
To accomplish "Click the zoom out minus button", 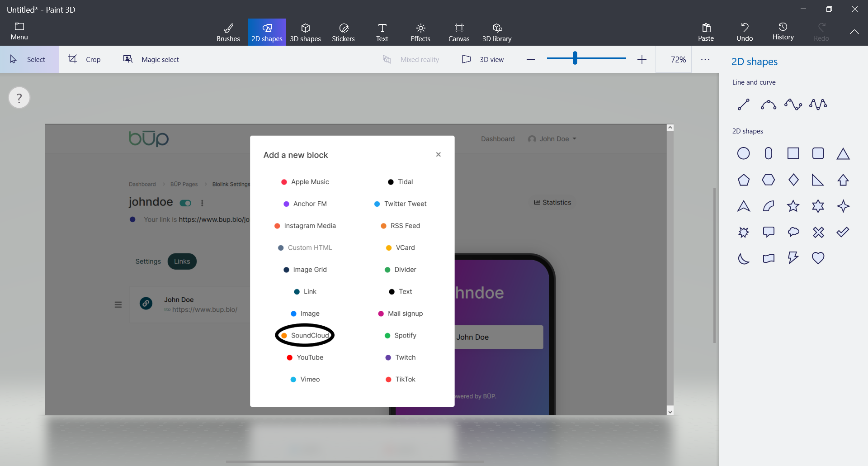I will (x=531, y=59).
